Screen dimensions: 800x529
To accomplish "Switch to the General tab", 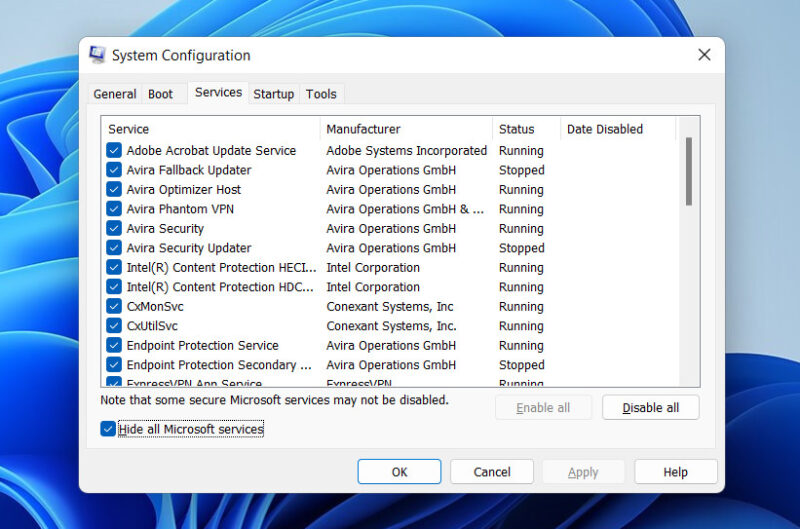I will click(115, 94).
